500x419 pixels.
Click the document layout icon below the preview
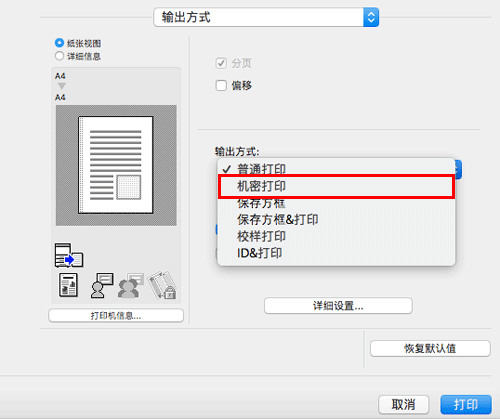pos(68,285)
